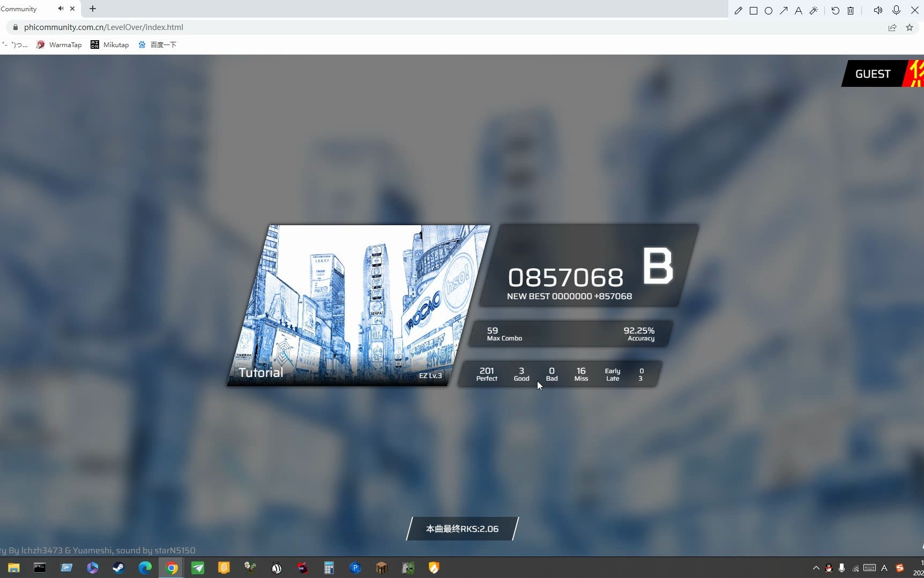Click the 本曲最终RKS:2.06 banner
This screenshot has width=924, height=578.
click(463, 529)
